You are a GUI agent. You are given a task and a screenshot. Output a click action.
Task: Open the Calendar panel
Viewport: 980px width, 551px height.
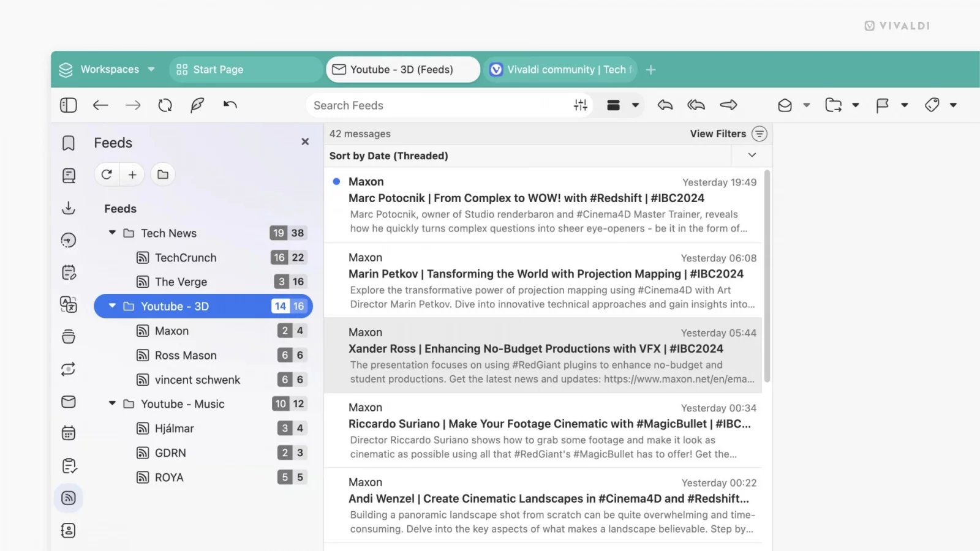68,433
